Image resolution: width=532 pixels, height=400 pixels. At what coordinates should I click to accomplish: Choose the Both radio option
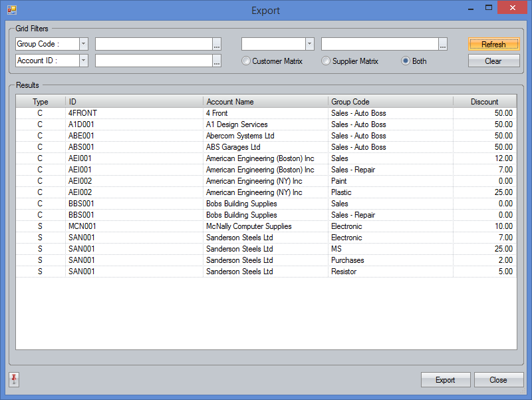[x=406, y=61]
